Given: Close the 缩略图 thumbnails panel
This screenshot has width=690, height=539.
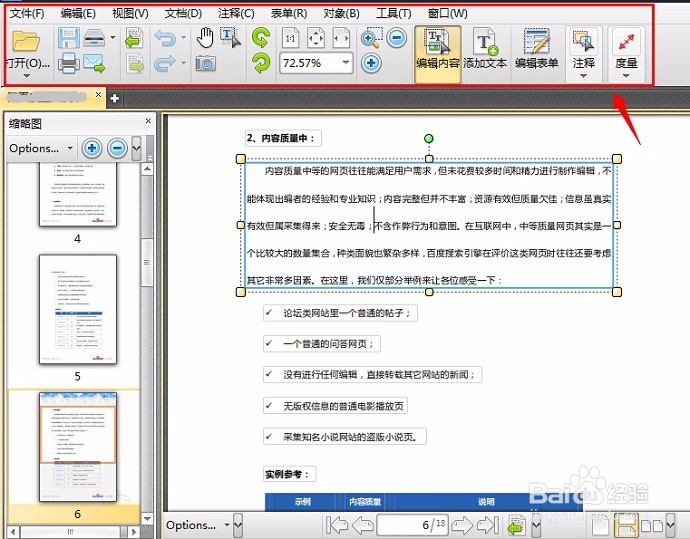Looking at the screenshot, I should pyautogui.click(x=148, y=121).
